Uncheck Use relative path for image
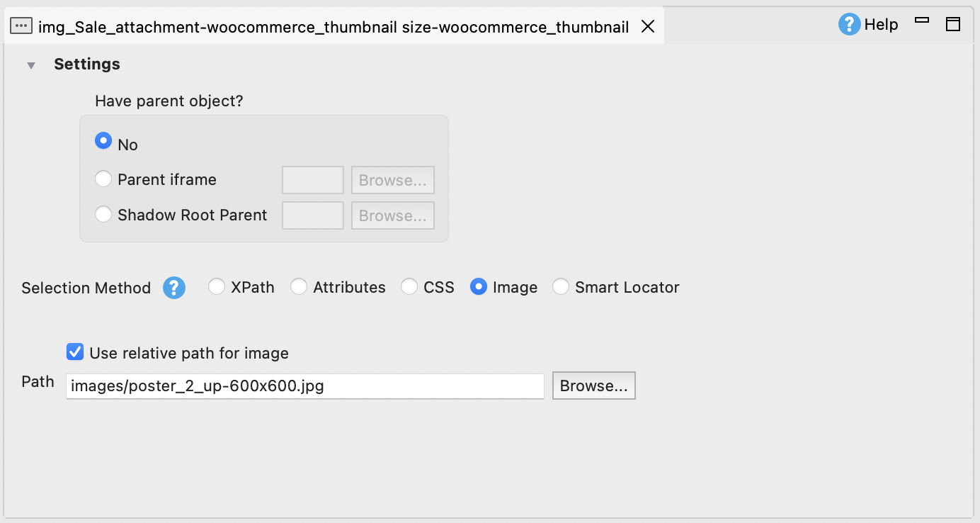Image resolution: width=980 pixels, height=523 pixels. [x=75, y=352]
